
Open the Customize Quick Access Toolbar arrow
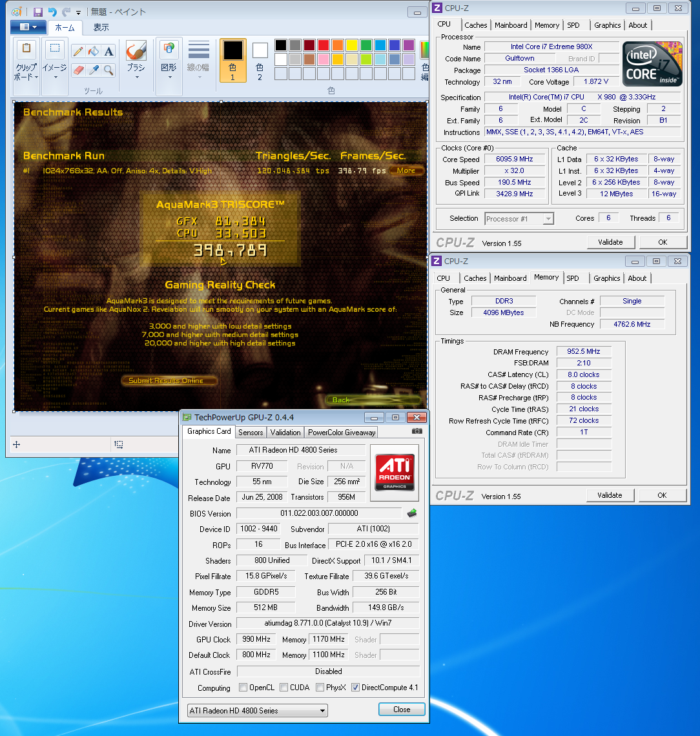pyautogui.click(x=78, y=13)
